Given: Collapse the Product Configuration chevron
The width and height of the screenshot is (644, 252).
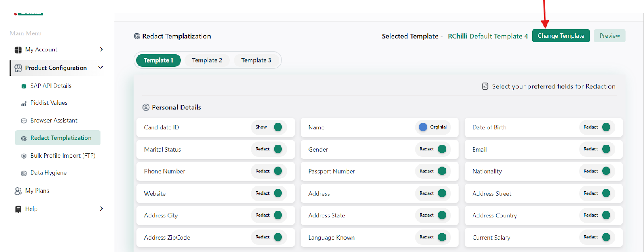Looking at the screenshot, I should 101,68.
